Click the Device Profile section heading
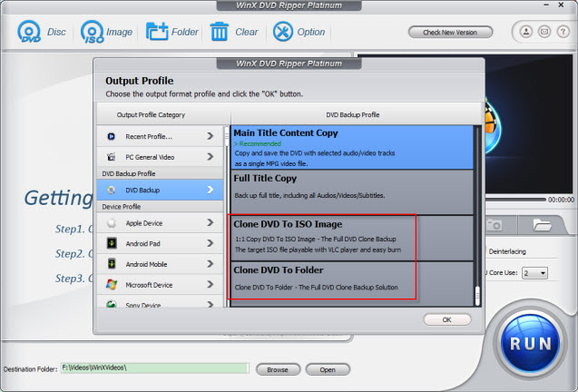This screenshot has width=578, height=392. tap(122, 207)
